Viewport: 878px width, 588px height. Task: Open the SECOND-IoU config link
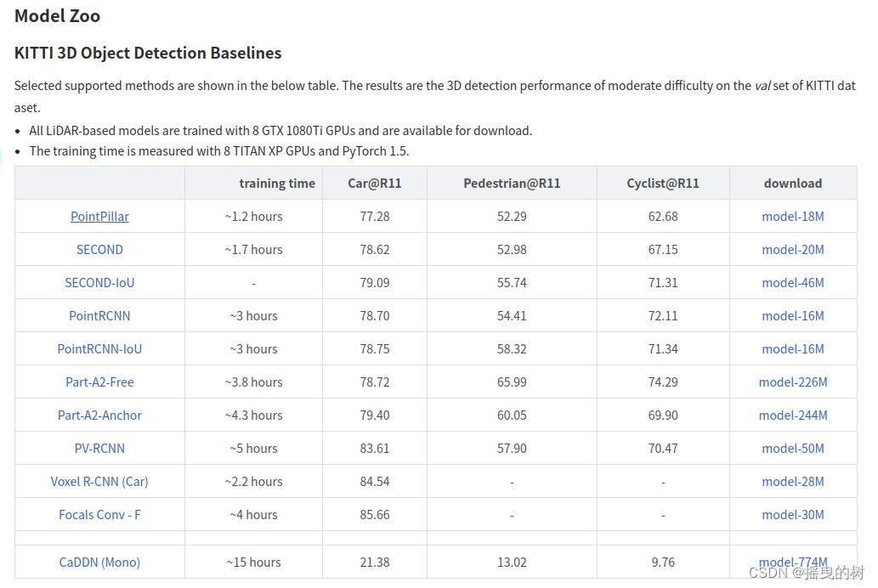click(99, 282)
